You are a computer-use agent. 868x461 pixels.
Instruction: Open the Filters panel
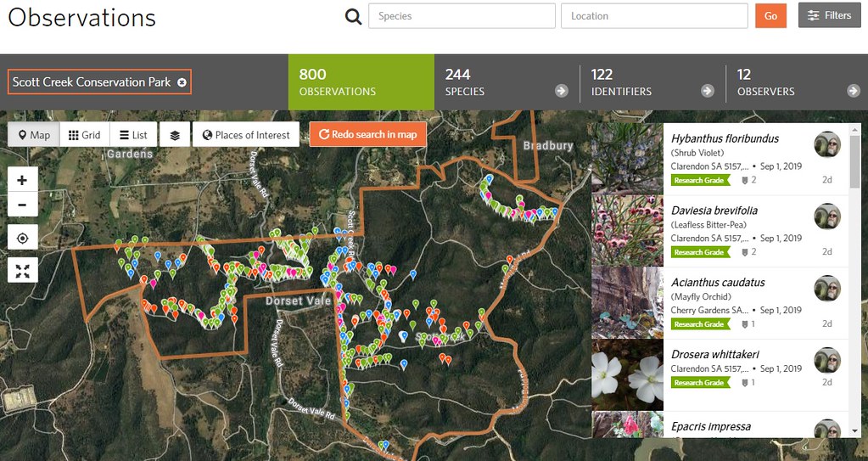tap(829, 15)
